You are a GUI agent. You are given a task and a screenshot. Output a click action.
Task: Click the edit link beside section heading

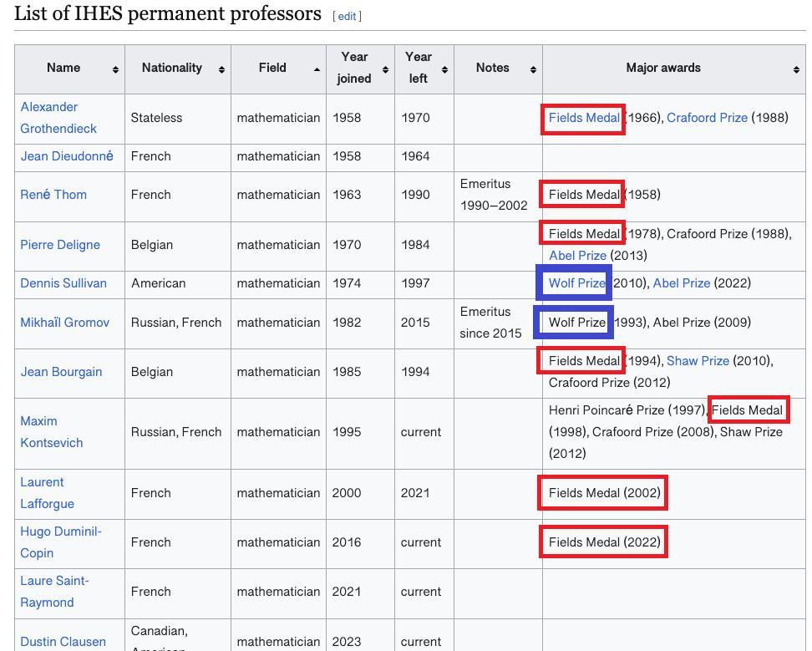[x=347, y=16]
